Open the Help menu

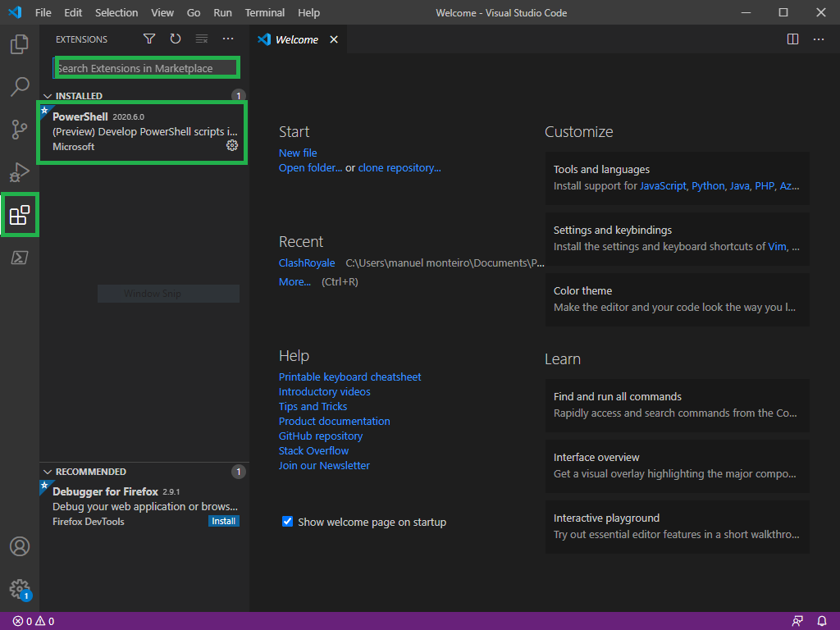[308, 12]
